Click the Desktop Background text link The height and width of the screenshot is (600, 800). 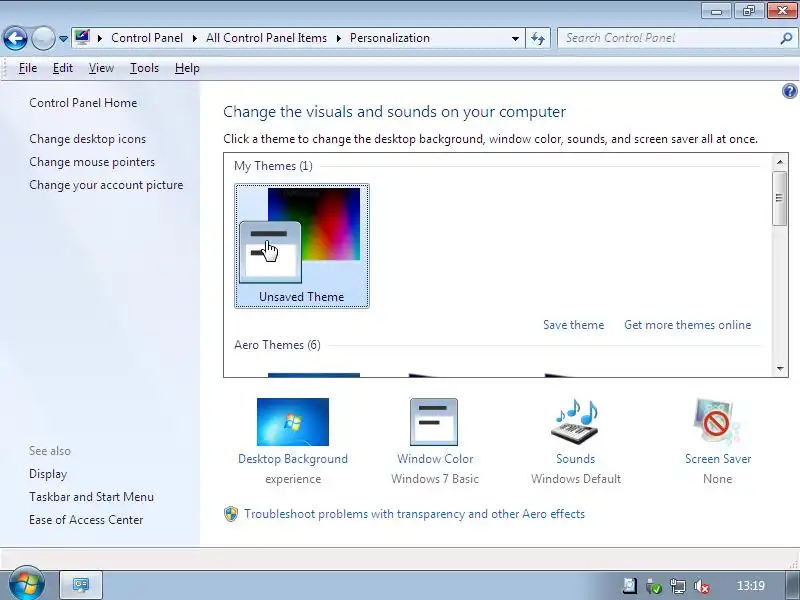293,459
